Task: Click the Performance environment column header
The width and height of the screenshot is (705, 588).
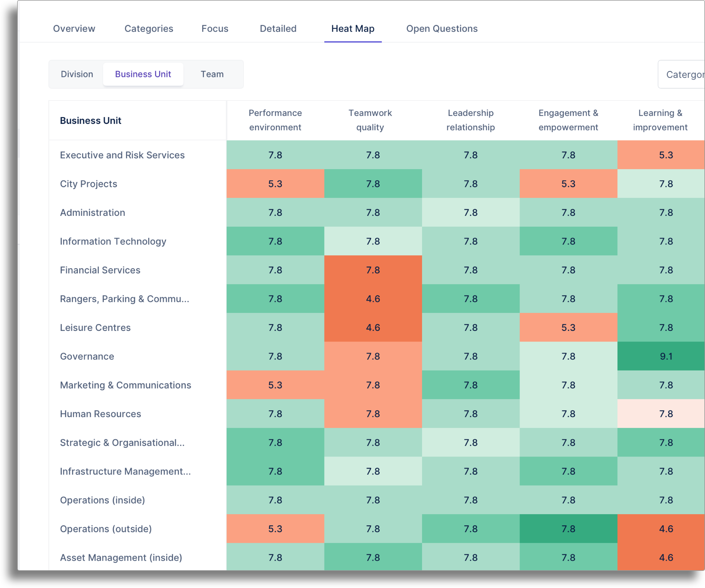Action: pyautogui.click(x=275, y=120)
